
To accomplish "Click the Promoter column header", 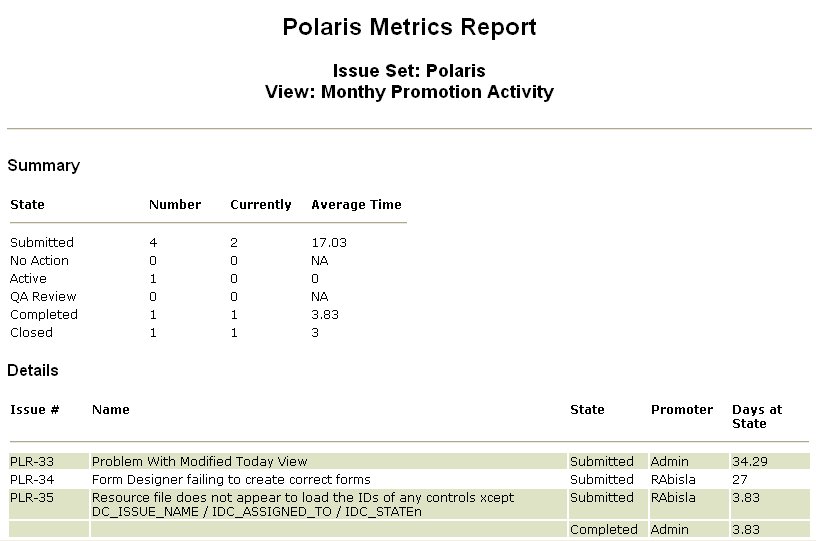I will click(x=682, y=409).
